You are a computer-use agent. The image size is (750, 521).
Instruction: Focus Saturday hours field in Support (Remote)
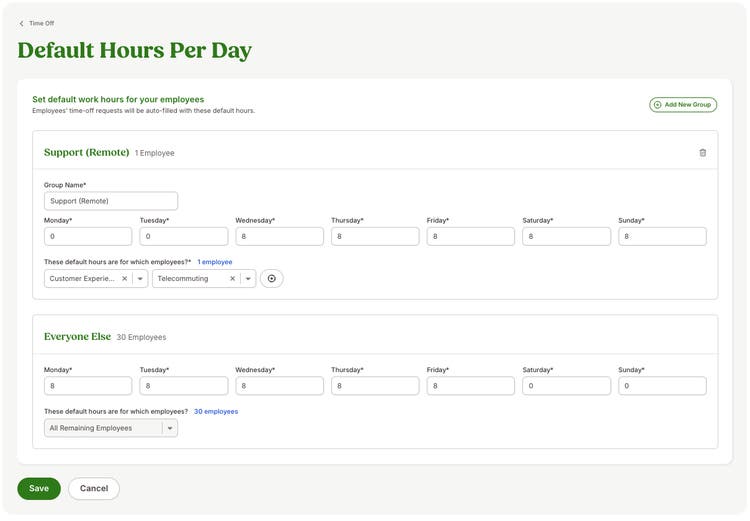coord(566,236)
